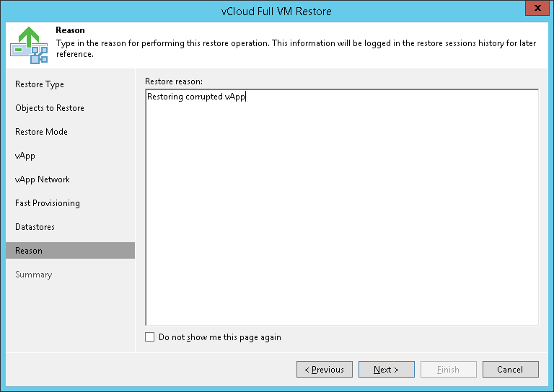This screenshot has width=554, height=392.
Task: Click the Finish button
Action: coord(448,370)
